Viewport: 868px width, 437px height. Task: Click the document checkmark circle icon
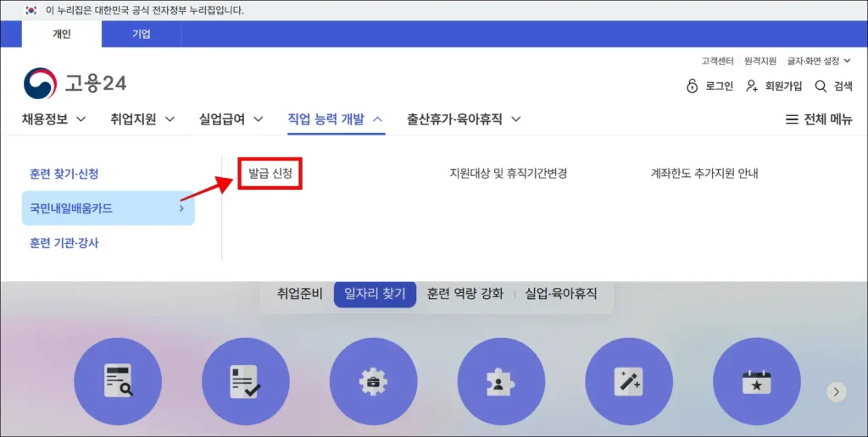(x=246, y=381)
